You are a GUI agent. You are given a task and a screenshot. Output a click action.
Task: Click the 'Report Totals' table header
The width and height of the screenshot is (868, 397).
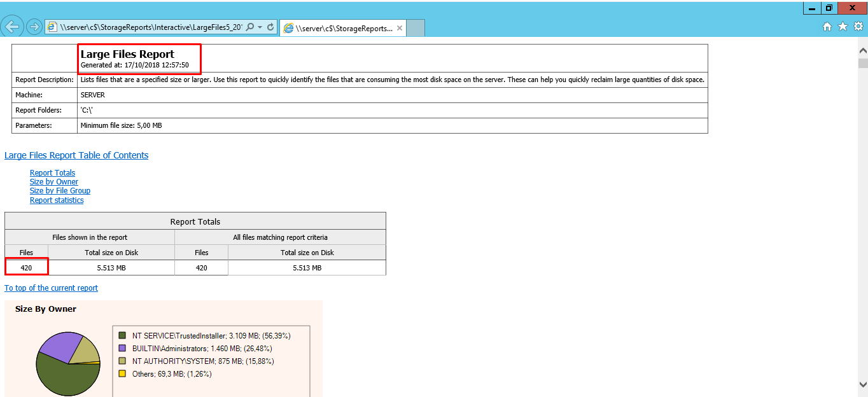(x=195, y=221)
